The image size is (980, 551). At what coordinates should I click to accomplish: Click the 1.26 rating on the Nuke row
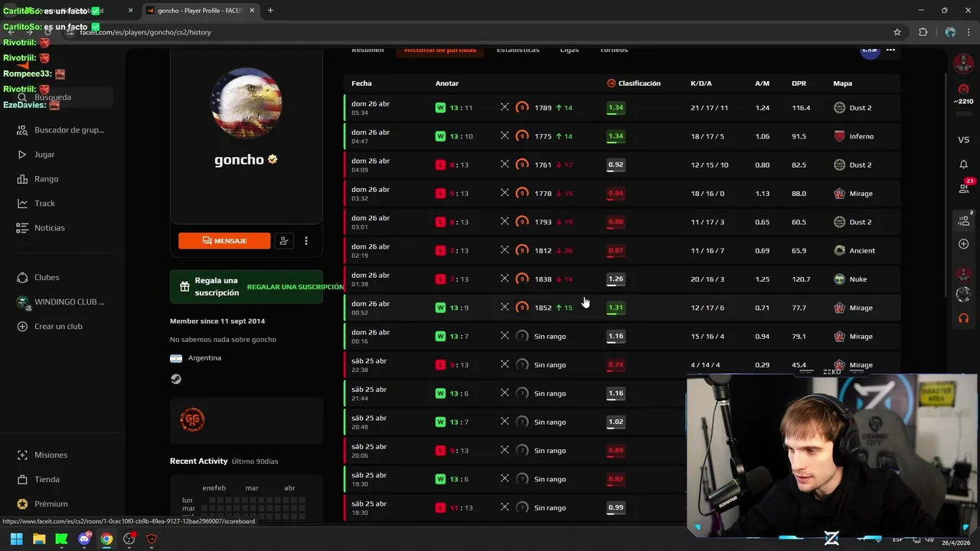(616, 279)
